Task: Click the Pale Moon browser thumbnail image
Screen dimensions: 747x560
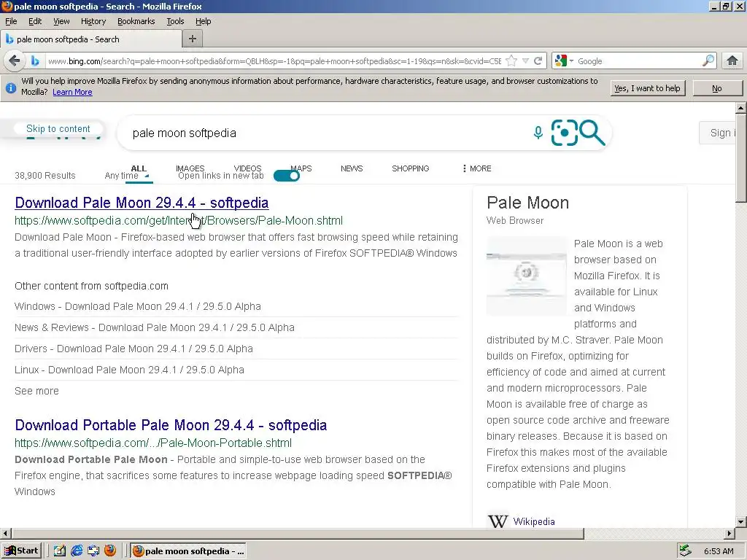Action: 527,276
